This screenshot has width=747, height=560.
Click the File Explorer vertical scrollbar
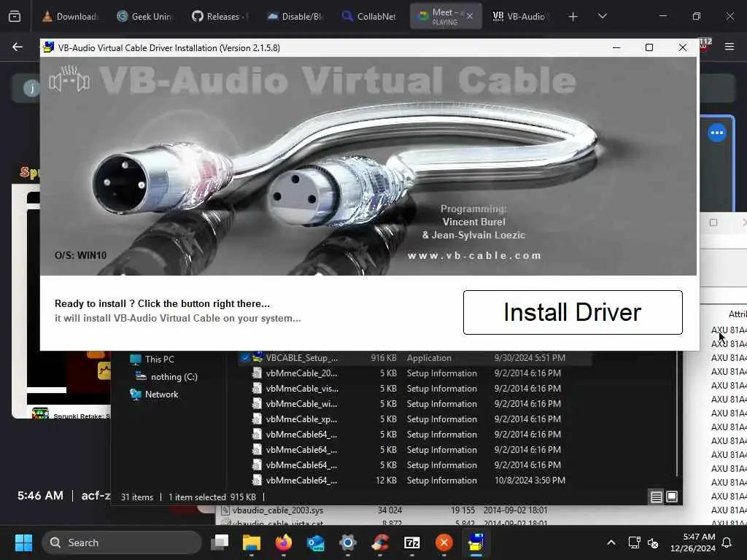pyautogui.click(x=677, y=414)
